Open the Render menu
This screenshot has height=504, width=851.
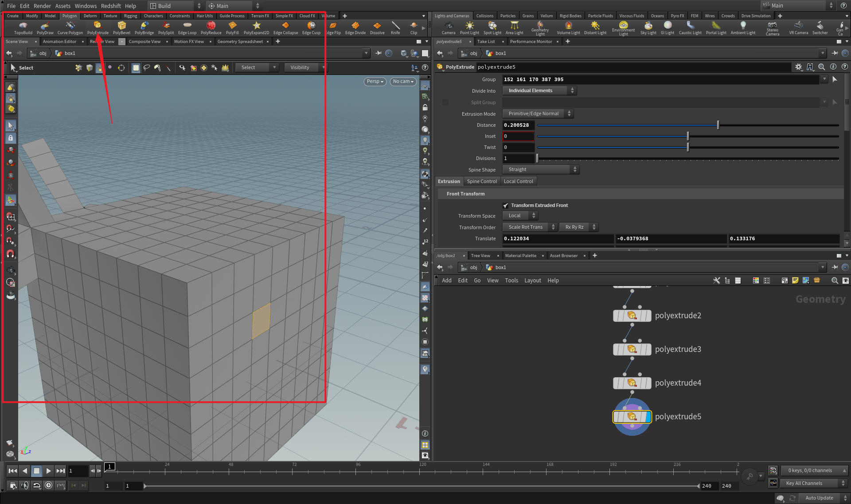coord(42,6)
